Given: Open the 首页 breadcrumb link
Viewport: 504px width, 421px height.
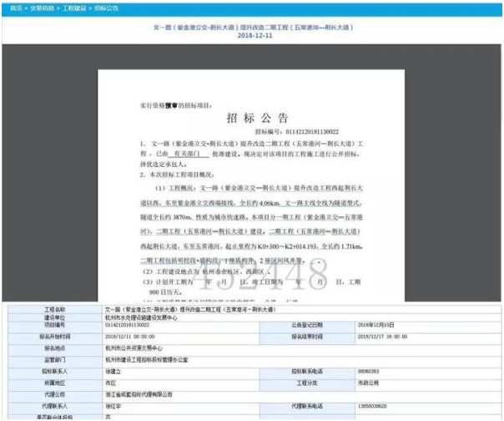Looking at the screenshot, I should (16, 8).
